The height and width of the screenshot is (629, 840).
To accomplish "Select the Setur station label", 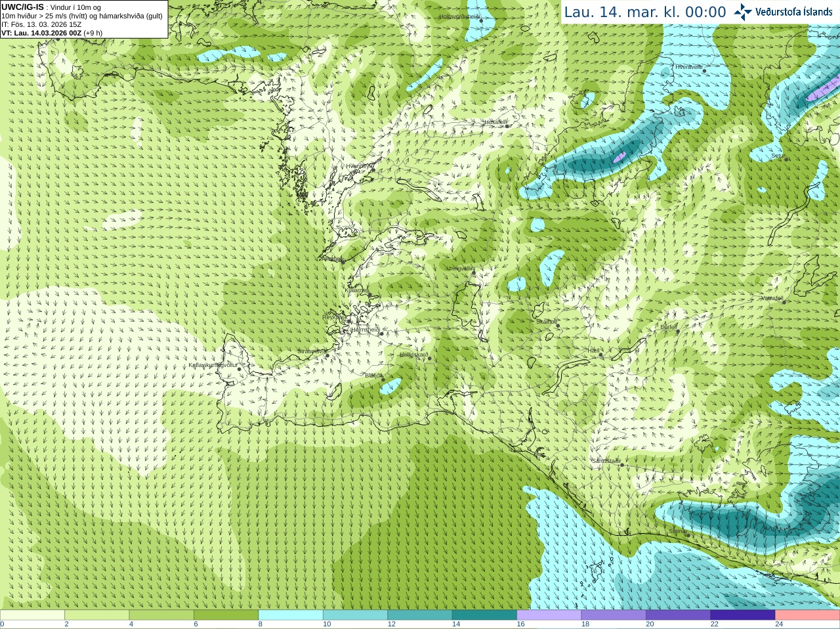I will tap(778, 156).
